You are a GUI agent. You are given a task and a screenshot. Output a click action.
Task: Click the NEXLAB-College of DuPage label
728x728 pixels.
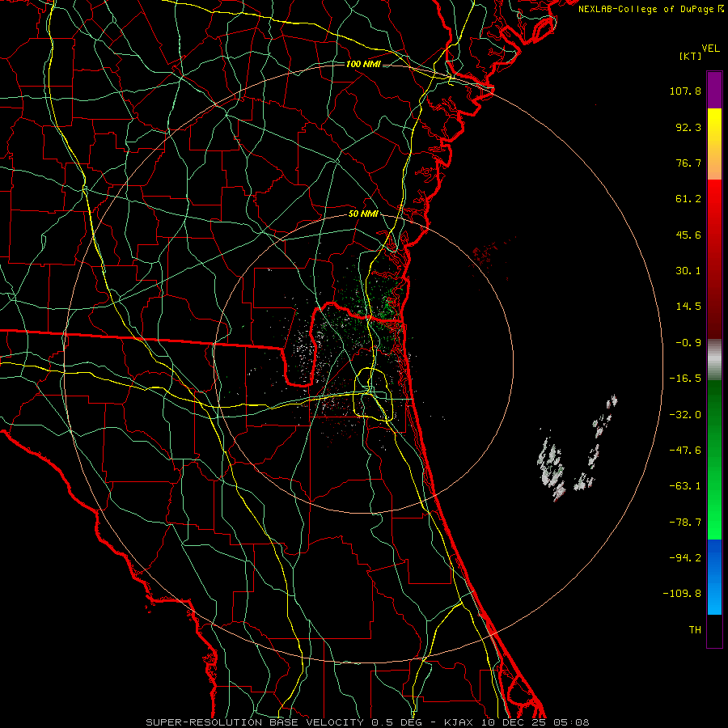click(650, 9)
